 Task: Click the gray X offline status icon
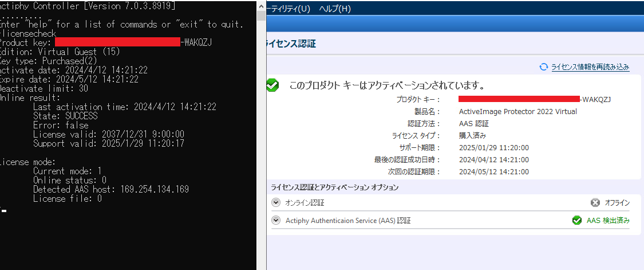point(595,202)
